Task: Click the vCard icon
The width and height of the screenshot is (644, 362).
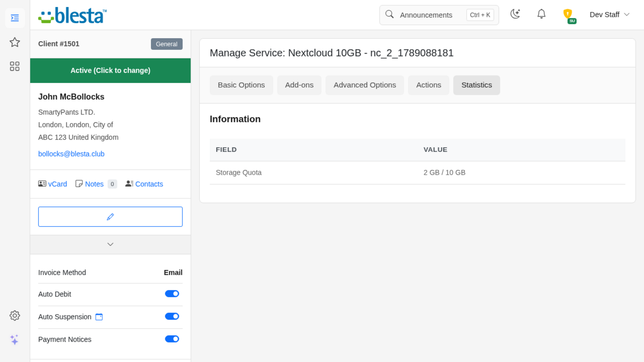Action: pyautogui.click(x=42, y=184)
